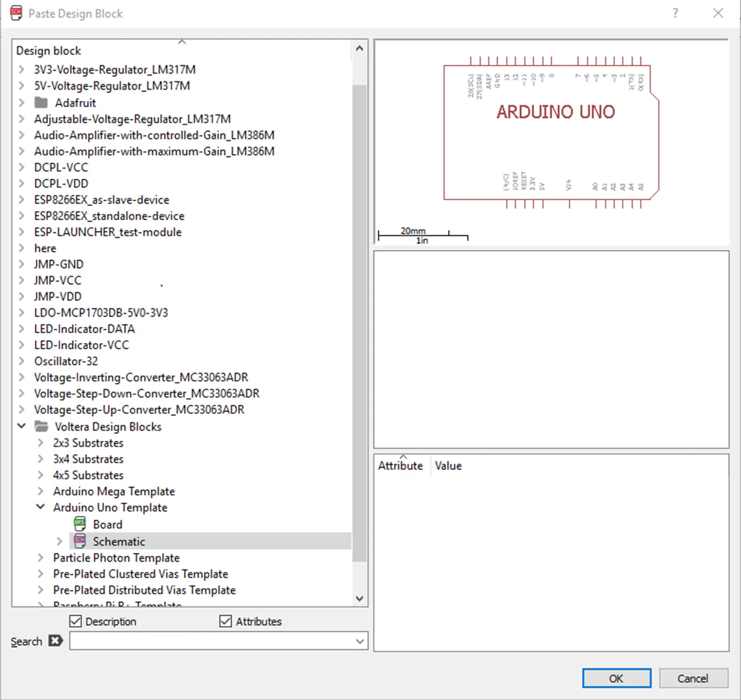Viewport: 741px width, 700px height.
Task: Select 5V-Voltage-Regulator_LM317M entry
Action: coord(112,86)
